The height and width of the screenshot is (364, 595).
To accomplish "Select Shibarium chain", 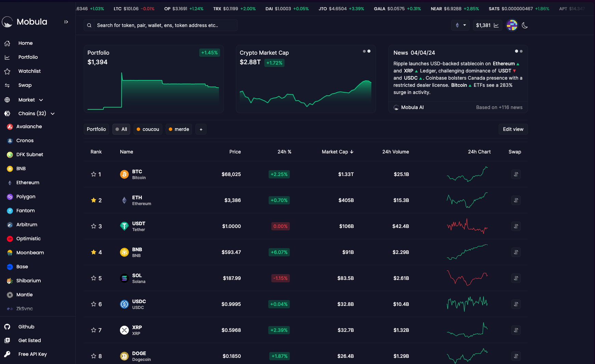I will pyautogui.click(x=28, y=281).
